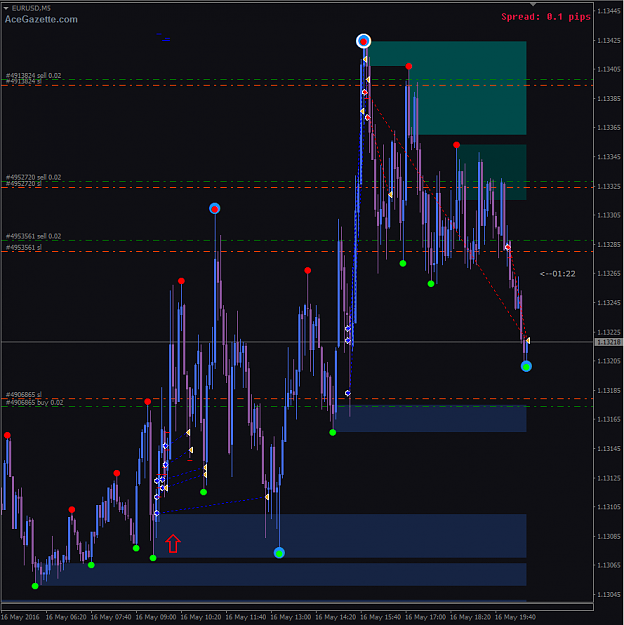Viewport: 624px width, 625px height.
Task: Select the order label "#4953561 sell 0.02"
Action: [33, 236]
